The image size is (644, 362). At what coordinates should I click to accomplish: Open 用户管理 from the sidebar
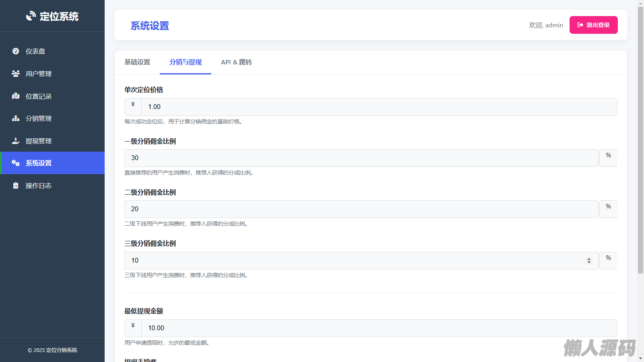click(39, 74)
